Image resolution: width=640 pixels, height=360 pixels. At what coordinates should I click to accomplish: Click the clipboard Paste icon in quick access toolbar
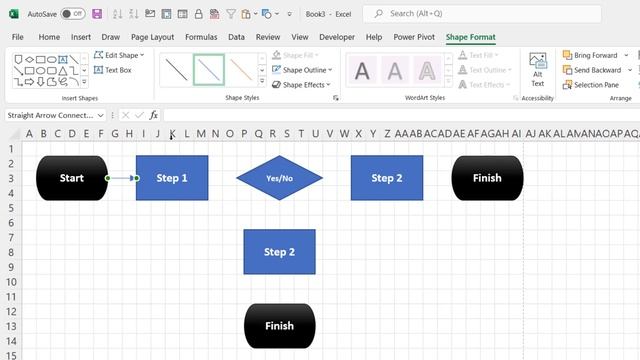pos(246,14)
